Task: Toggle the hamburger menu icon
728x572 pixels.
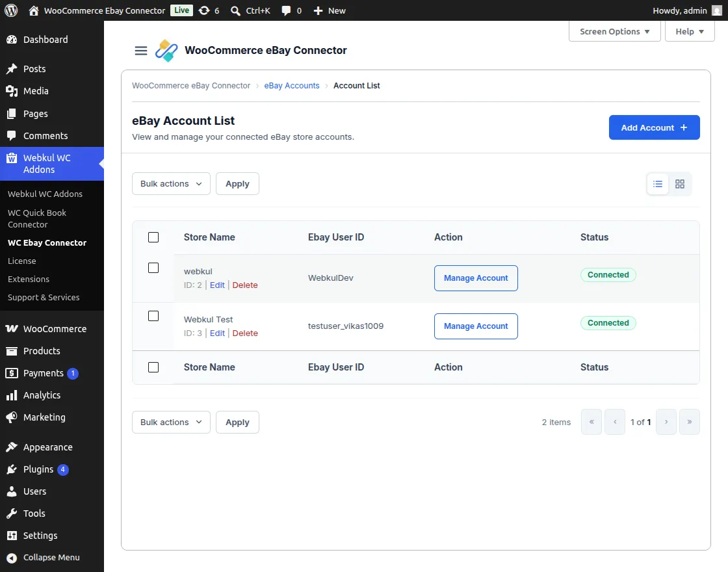Action: pos(140,51)
